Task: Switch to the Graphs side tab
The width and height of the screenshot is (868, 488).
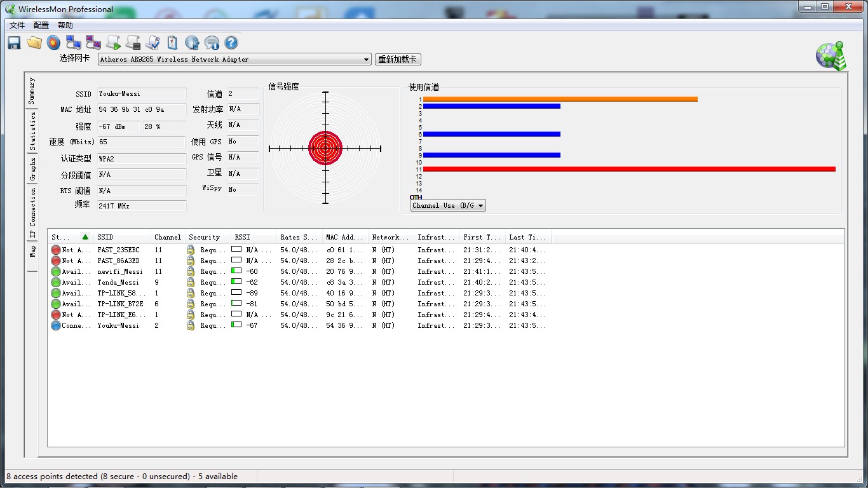Action: (32, 169)
